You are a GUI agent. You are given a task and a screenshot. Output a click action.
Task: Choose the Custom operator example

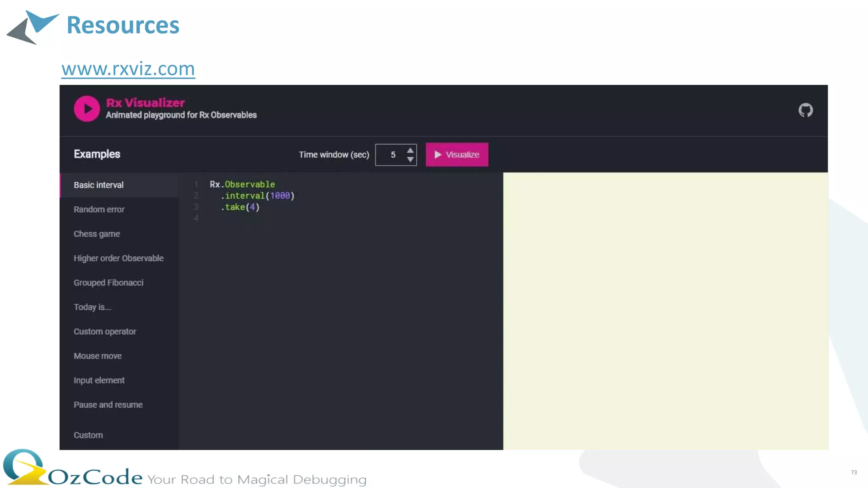pos(105,332)
